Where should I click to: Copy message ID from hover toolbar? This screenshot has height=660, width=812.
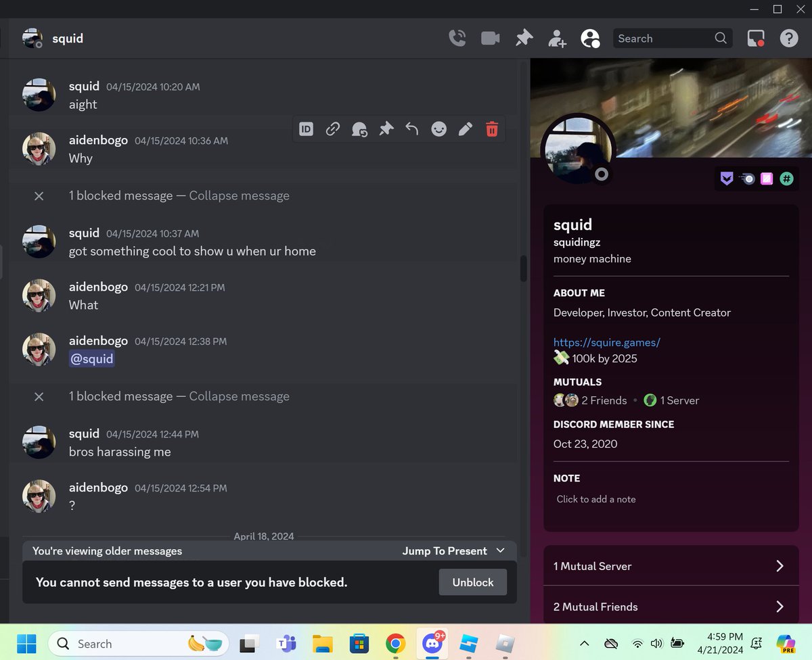(x=306, y=128)
